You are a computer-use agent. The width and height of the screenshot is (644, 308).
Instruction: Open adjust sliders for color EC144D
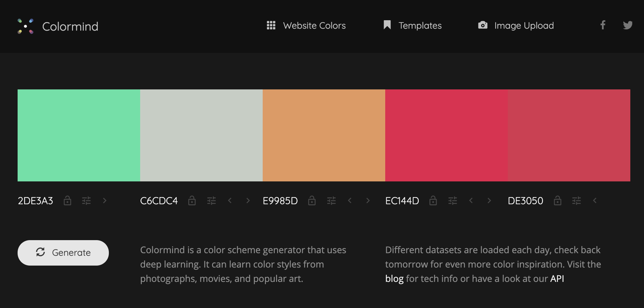coord(453,201)
